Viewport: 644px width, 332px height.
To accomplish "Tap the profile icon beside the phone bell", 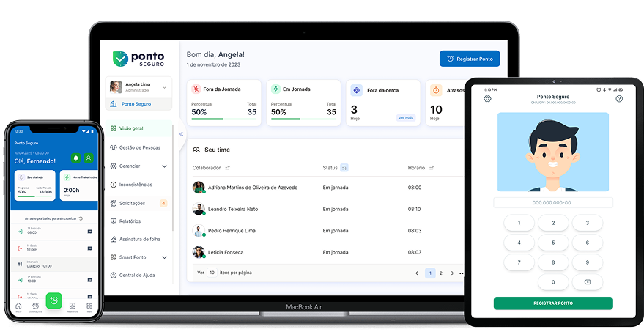I will [x=89, y=158].
